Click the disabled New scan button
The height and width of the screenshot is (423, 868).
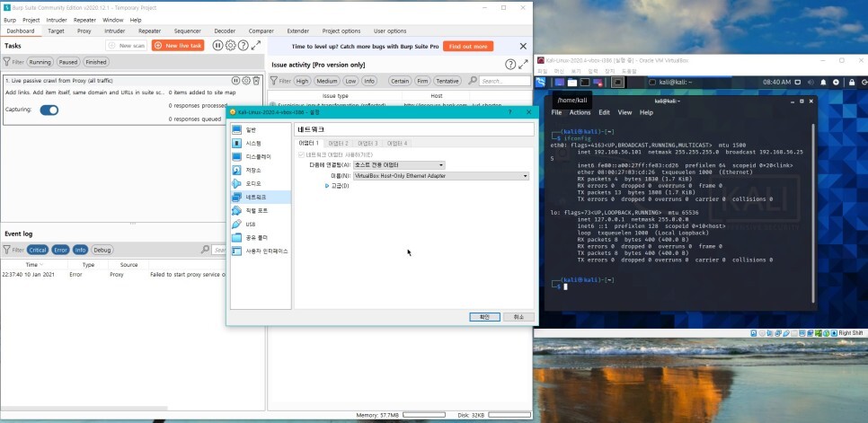(127, 45)
